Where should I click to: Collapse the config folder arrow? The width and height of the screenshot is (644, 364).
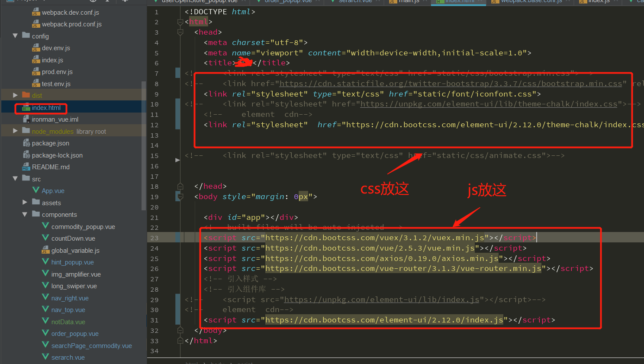click(15, 36)
